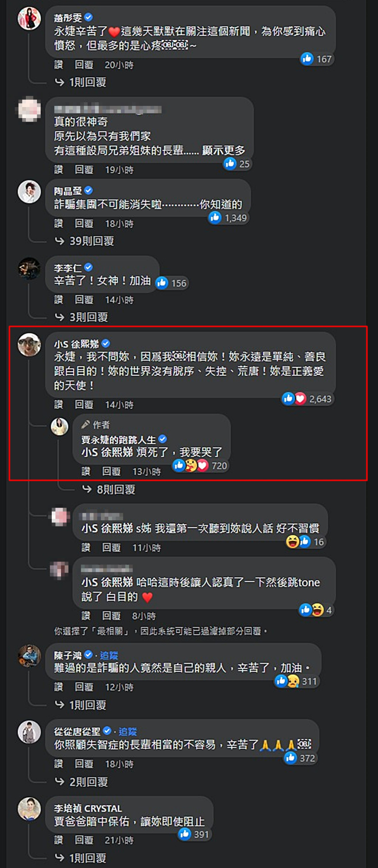Image resolution: width=378 pixels, height=868 pixels.
Task: Follow 陳子鴻 via the 追蹤 link
Action: 109,655
